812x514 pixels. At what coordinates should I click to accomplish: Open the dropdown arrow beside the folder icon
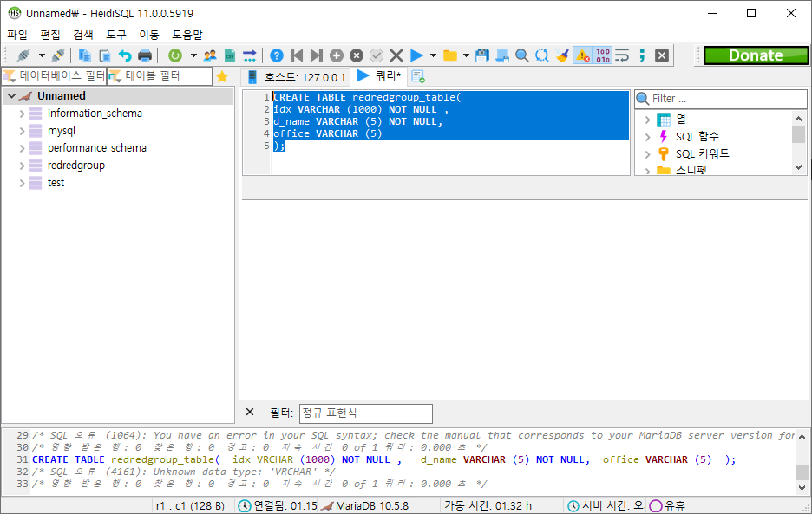pos(466,55)
